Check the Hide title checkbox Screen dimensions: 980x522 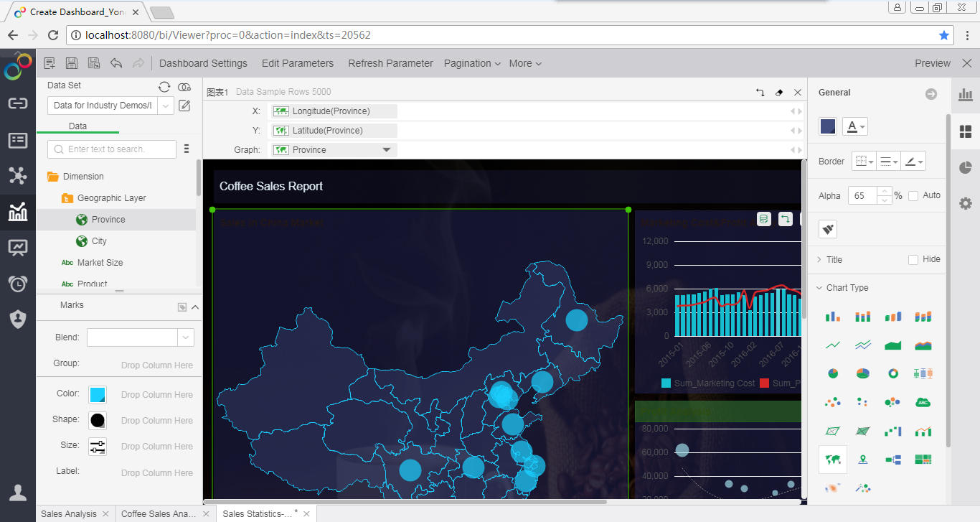coord(913,259)
